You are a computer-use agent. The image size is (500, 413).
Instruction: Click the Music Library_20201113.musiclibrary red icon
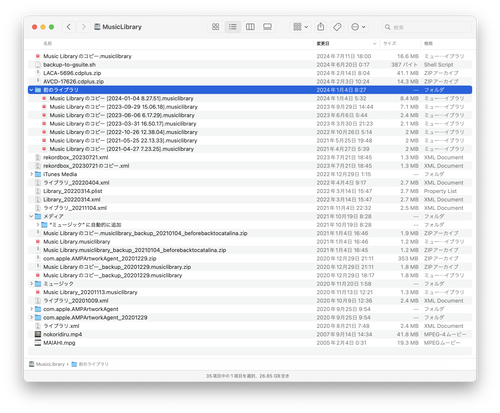38,292
